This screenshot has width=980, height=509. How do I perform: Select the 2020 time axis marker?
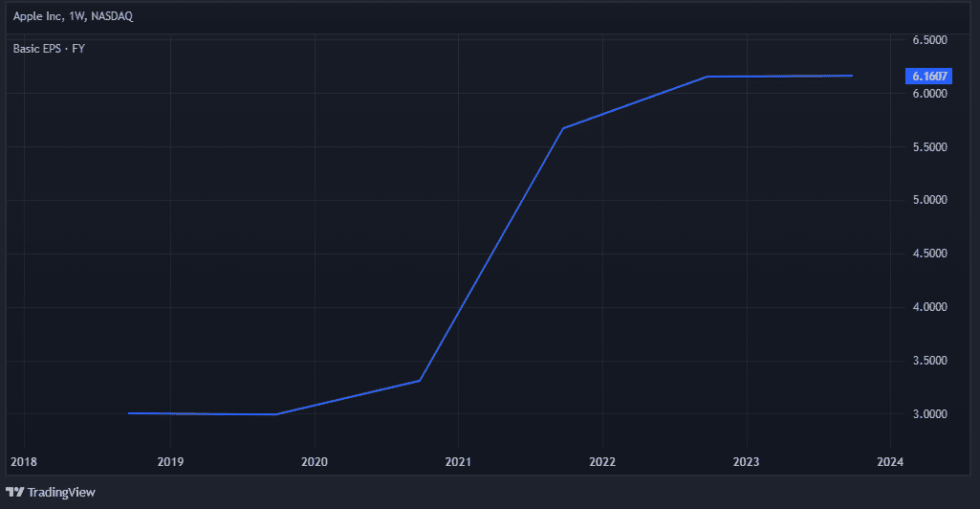coord(315,462)
